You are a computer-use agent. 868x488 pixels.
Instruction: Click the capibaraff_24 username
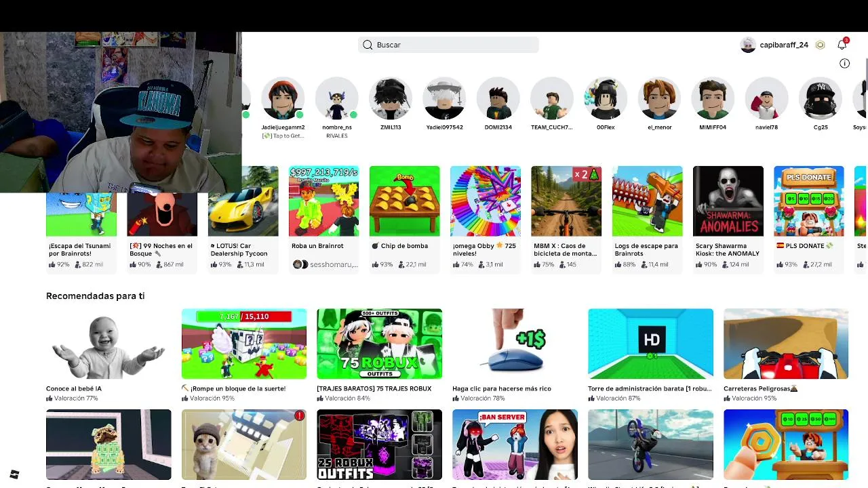tap(784, 45)
